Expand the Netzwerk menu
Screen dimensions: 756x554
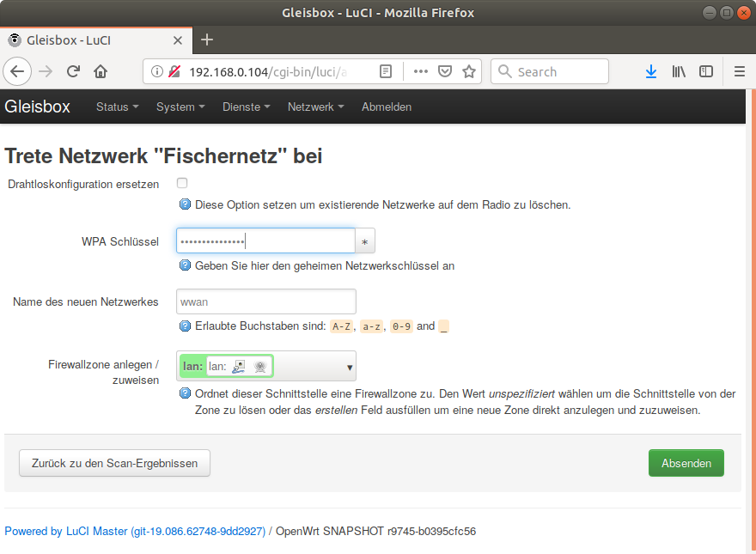coord(316,107)
